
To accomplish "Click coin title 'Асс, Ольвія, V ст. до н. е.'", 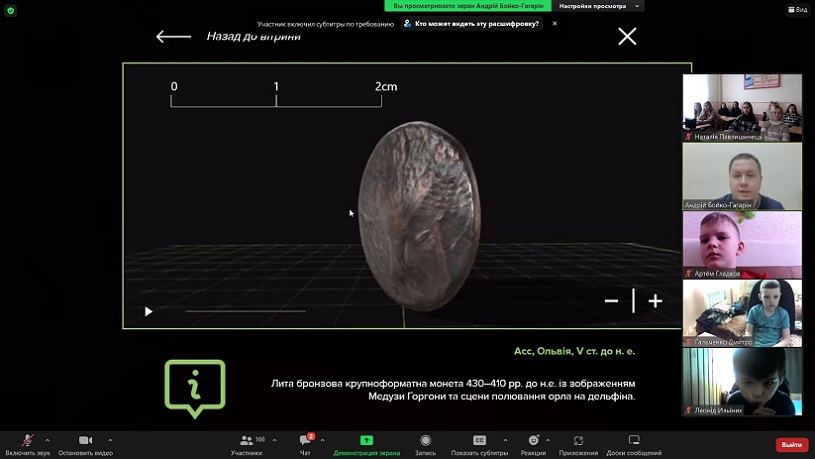I will click(574, 351).
